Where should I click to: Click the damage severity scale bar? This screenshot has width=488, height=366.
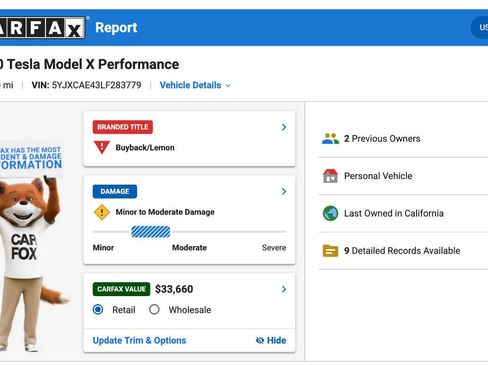[x=189, y=232]
